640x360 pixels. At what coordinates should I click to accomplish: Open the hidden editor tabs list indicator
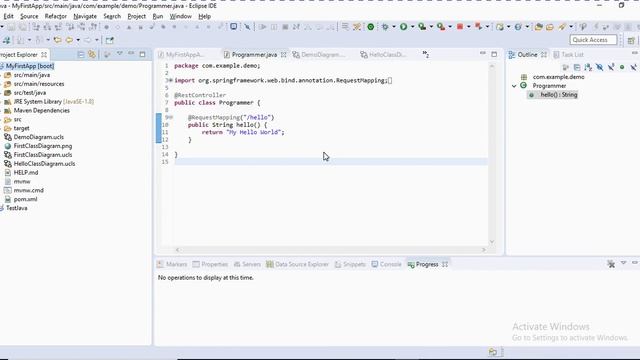(x=426, y=55)
